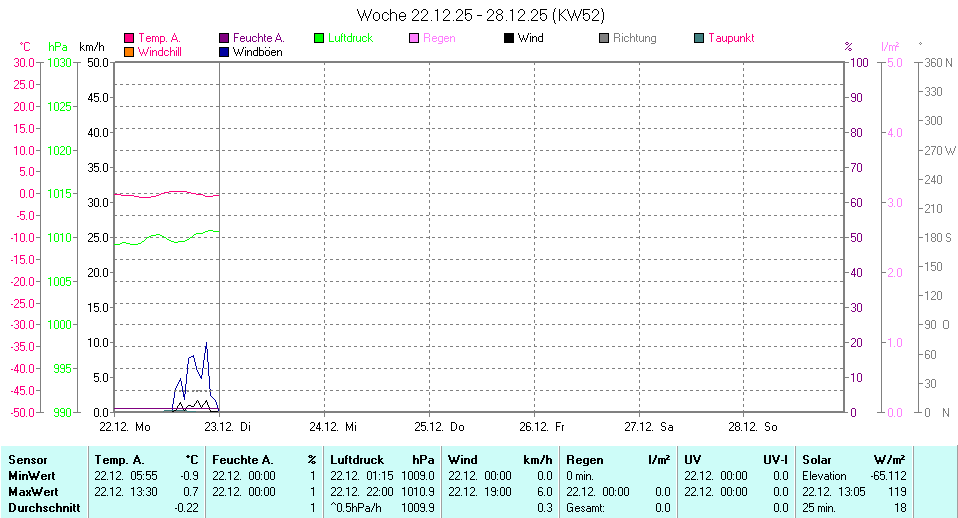The image size is (958, 518).
Task: Click the gray Richtung legend swatch
Action: (604, 38)
